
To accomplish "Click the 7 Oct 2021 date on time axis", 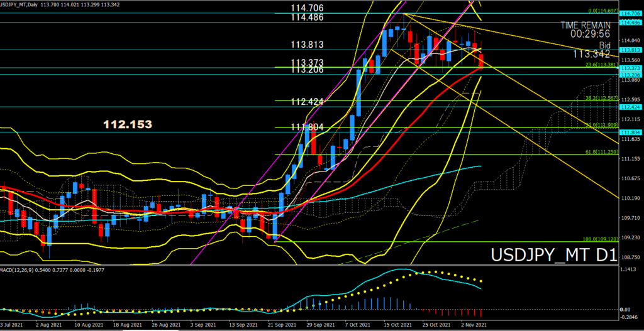I will [x=358, y=325].
